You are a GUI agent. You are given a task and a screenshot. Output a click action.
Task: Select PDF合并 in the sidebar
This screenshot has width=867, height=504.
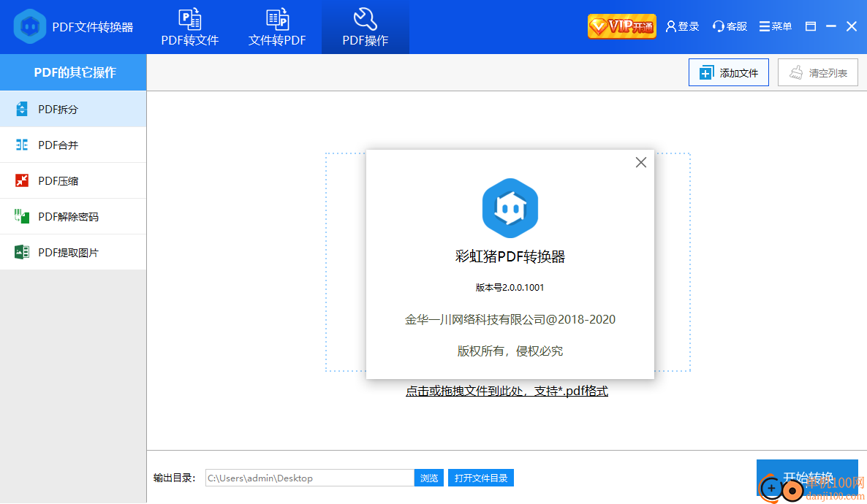click(73, 145)
